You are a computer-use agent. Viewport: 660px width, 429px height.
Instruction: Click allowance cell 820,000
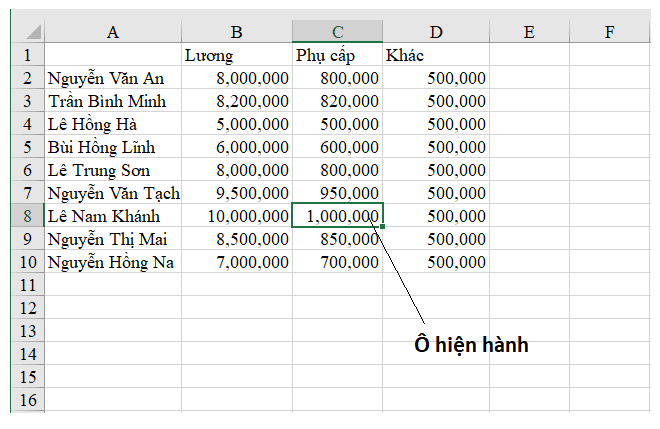click(x=338, y=101)
